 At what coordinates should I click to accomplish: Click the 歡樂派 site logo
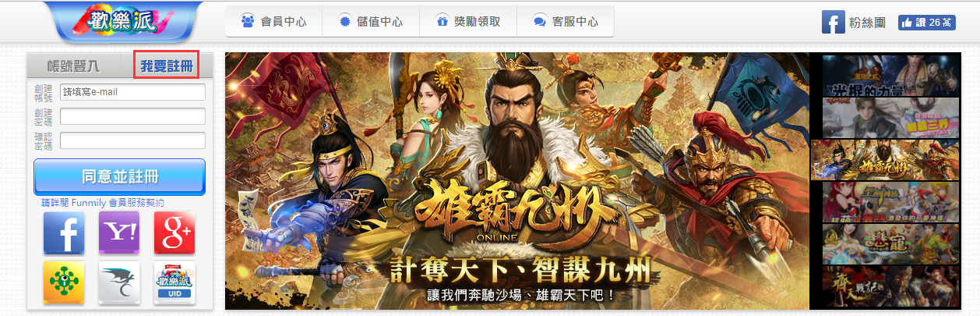point(123,22)
